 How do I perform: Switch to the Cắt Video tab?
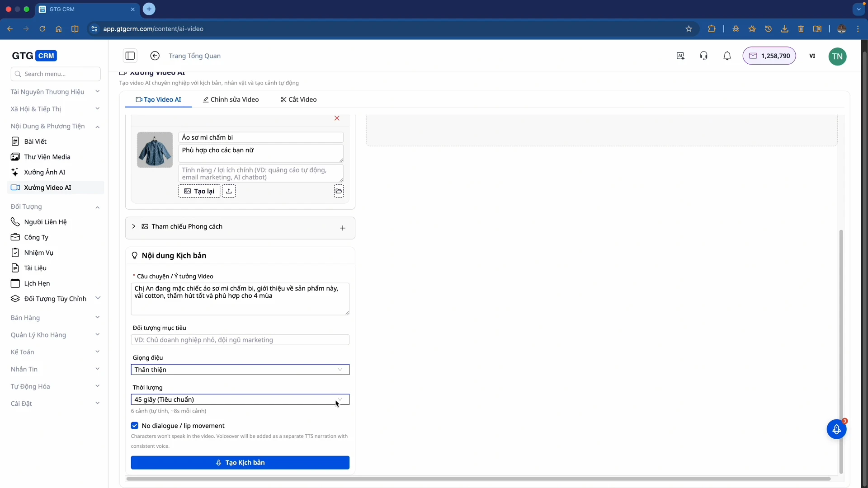(299, 99)
